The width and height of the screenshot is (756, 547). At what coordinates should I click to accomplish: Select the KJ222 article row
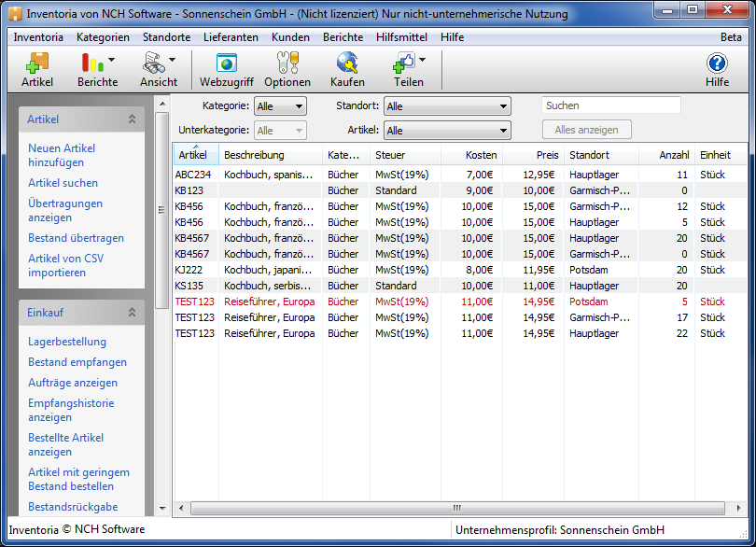459,270
